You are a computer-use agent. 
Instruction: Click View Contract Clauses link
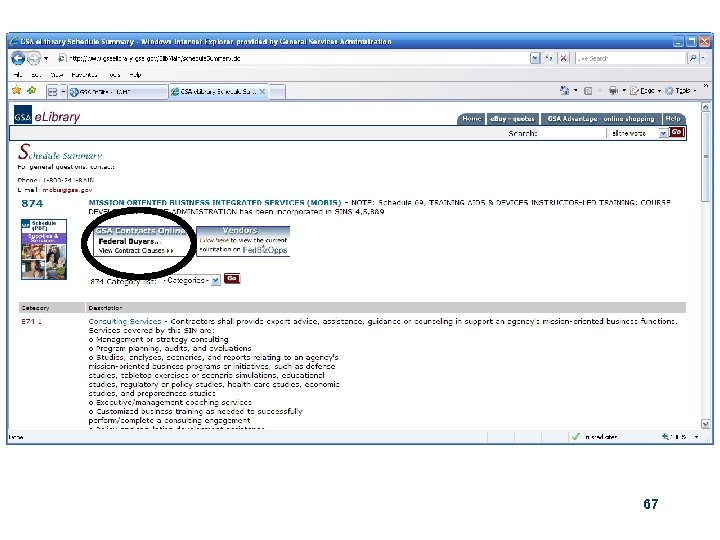tap(136, 251)
